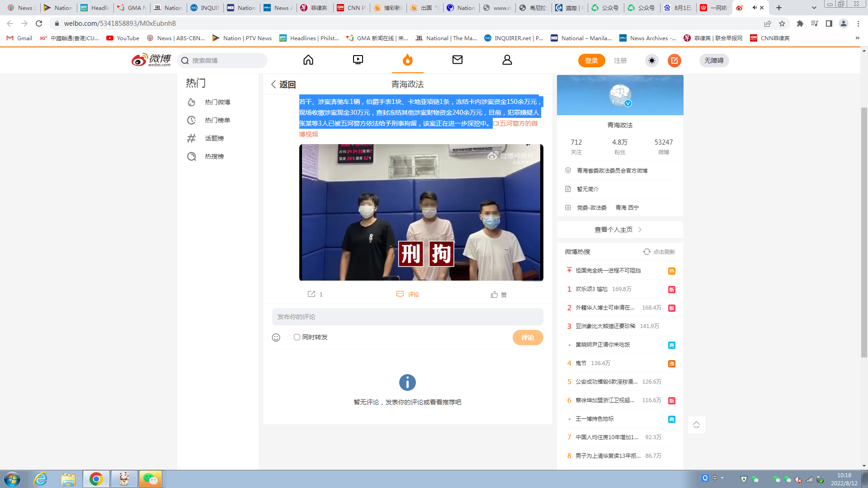Open File Explorer from taskbar
Image resolution: width=868 pixels, height=488 pixels.
[x=68, y=479]
